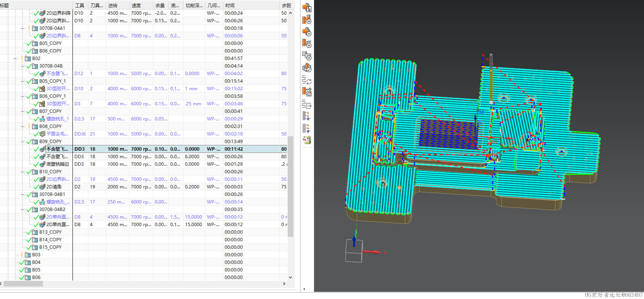Click the 3D型腔开 operation icon under B06_COPY_1
The height and width of the screenshot is (299, 644).
tap(42, 104)
